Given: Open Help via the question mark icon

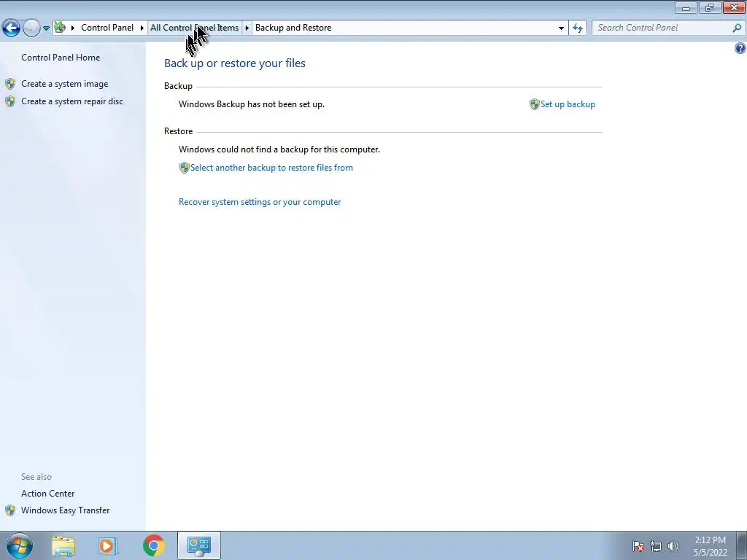Looking at the screenshot, I should [x=740, y=48].
